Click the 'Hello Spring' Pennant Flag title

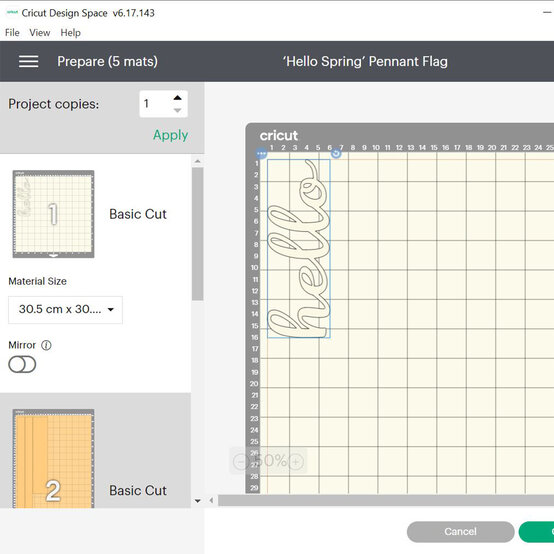tap(365, 61)
